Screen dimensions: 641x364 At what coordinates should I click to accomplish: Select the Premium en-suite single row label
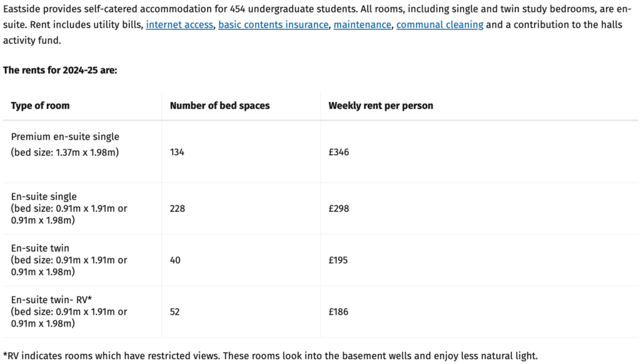tap(65, 137)
